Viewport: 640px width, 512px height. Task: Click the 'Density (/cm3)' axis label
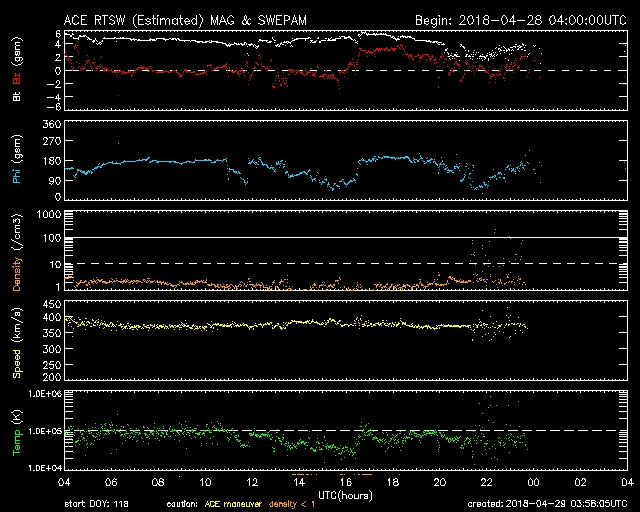pos(17,252)
